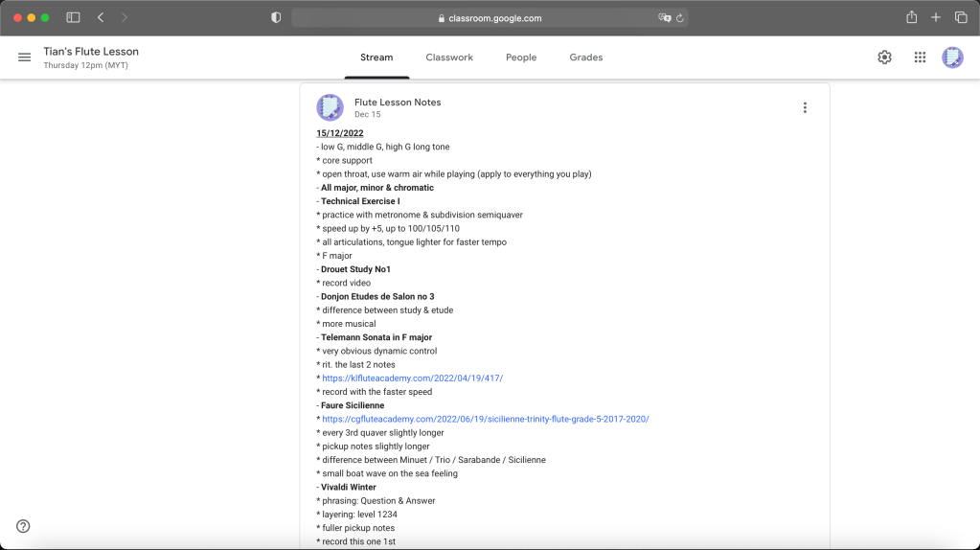Open class settings gear icon

(884, 57)
